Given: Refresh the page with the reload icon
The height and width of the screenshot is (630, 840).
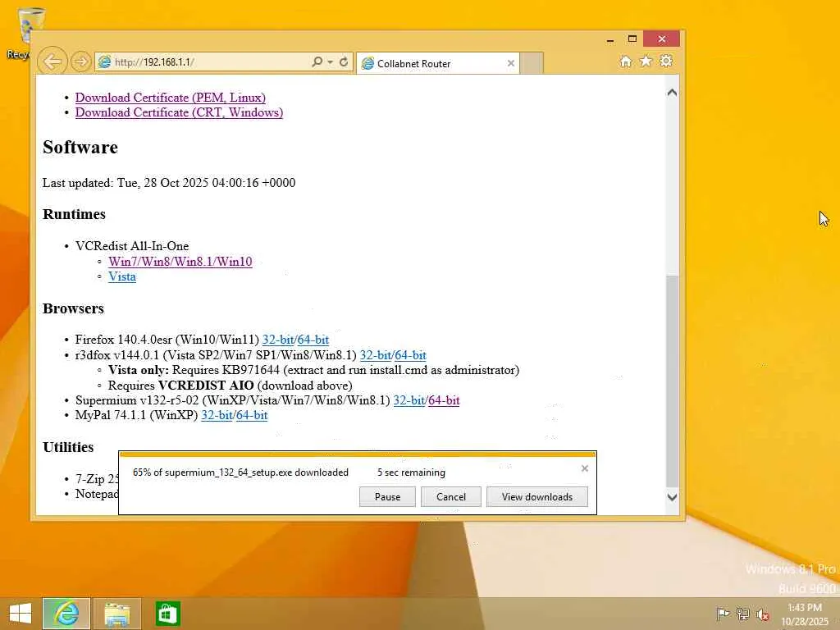Looking at the screenshot, I should [x=344, y=62].
